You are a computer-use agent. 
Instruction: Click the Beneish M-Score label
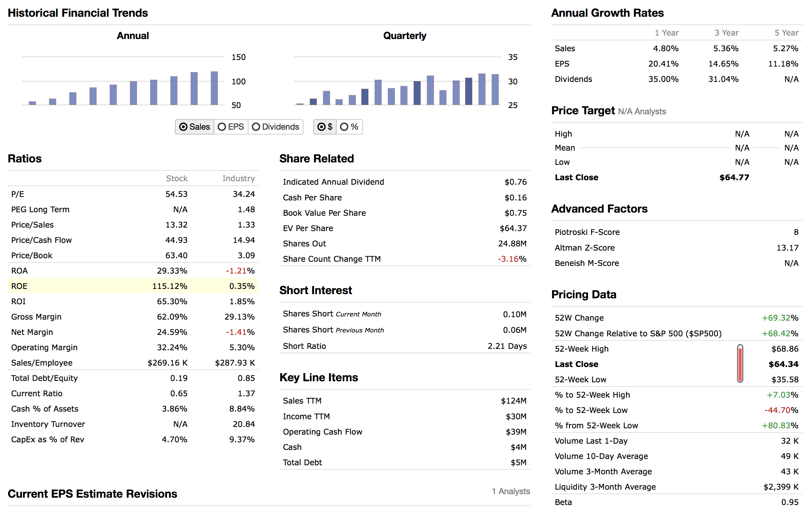(587, 263)
